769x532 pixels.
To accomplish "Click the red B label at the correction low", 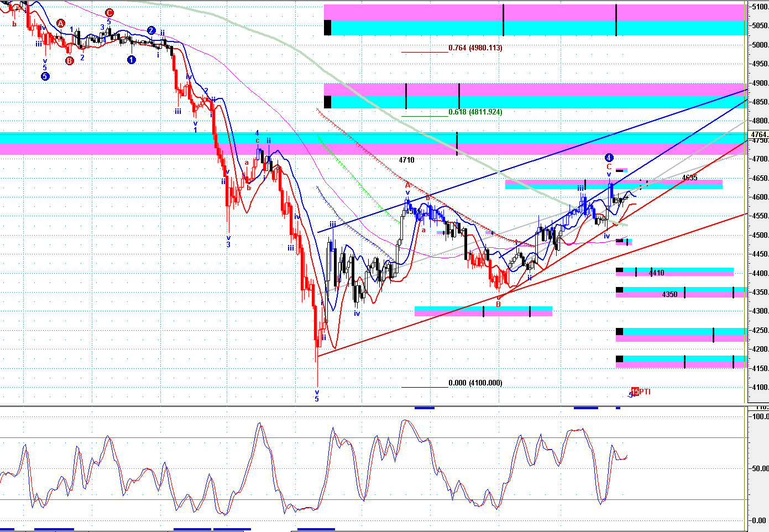I will 498,304.
